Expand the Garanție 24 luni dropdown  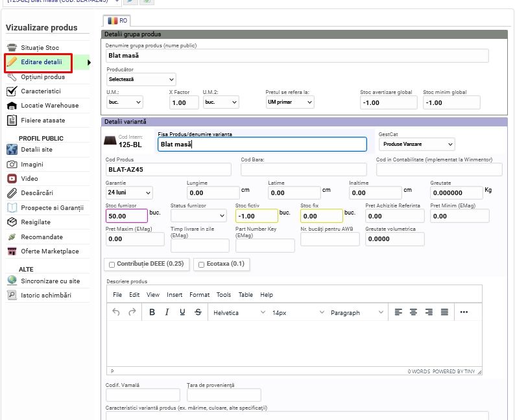pyautogui.click(x=129, y=192)
